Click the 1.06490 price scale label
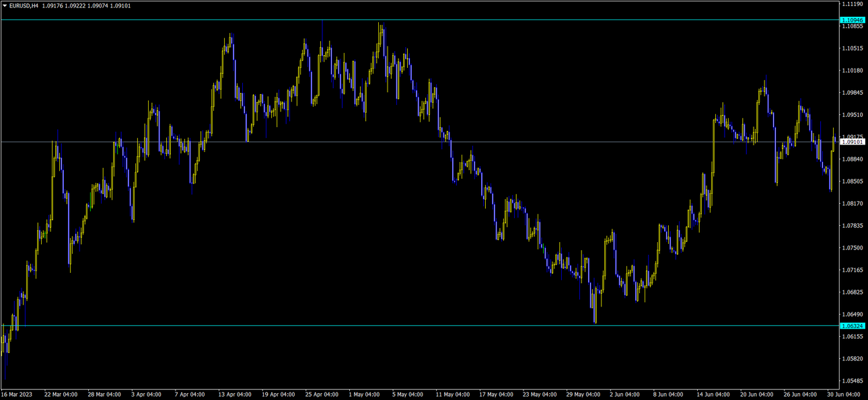The height and width of the screenshot is (400, 868). pos(853,315)
